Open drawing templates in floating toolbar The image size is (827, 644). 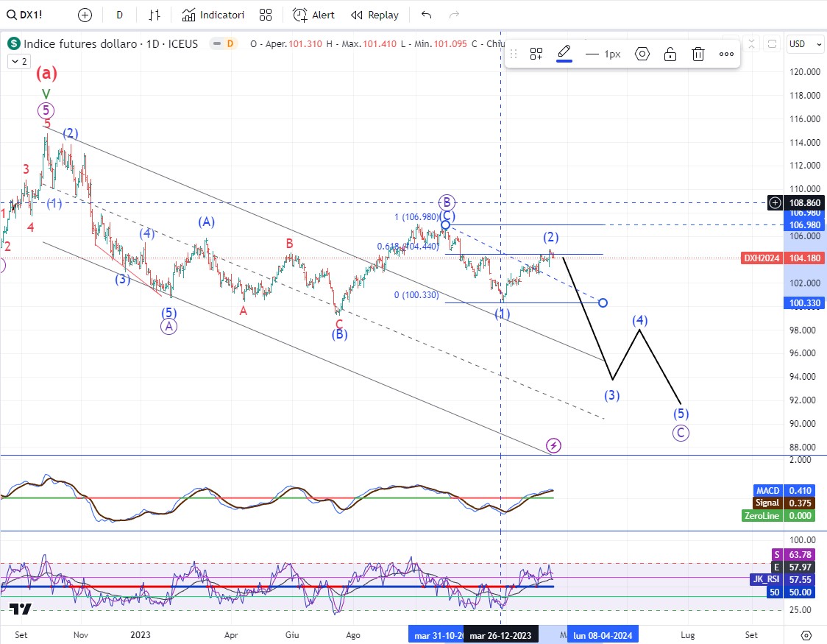(x=536, y=54)
